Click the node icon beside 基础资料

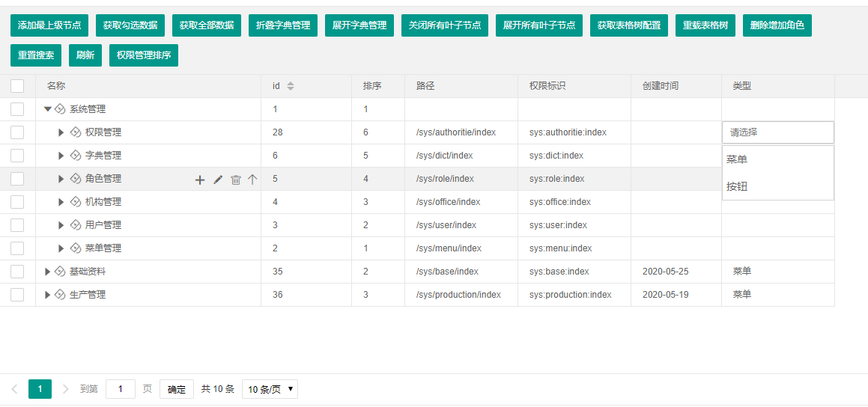pos(60,272)
